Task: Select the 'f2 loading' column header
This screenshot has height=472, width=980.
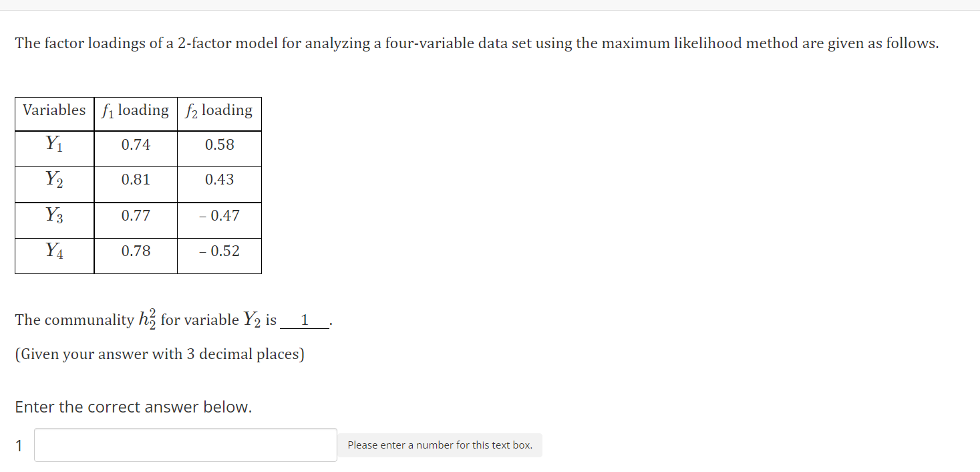Action: 218,111
